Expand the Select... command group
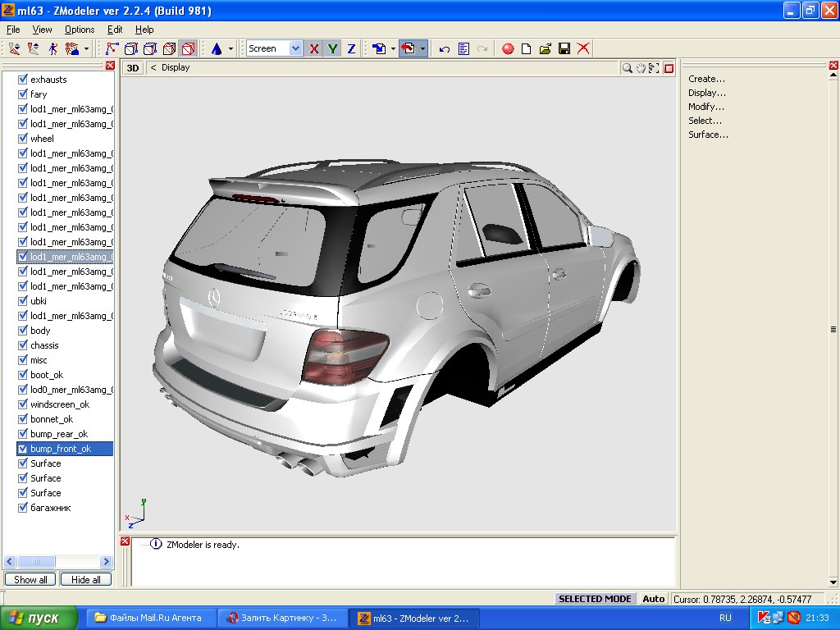The image size is (840, 630). pyautogui.click(x=705, y=121)
